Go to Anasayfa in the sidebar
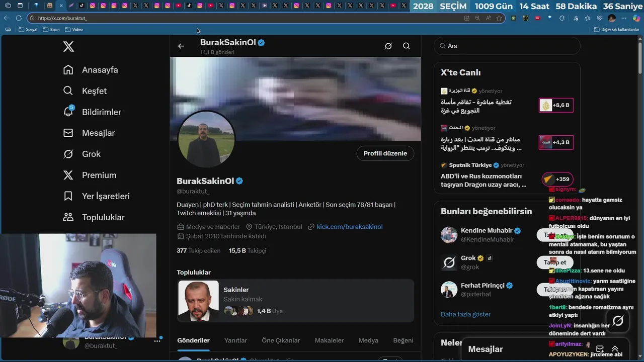The height and width of the screenshot is (362, 644). (x=91, y=70)
